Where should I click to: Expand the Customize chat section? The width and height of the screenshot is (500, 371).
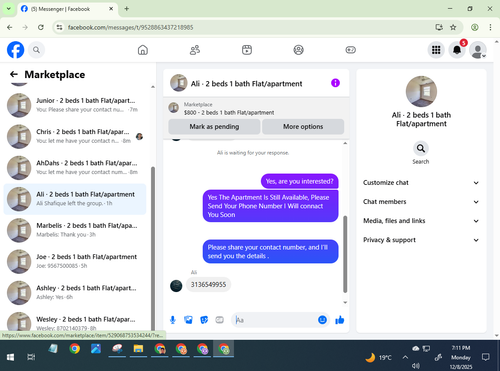421,183
